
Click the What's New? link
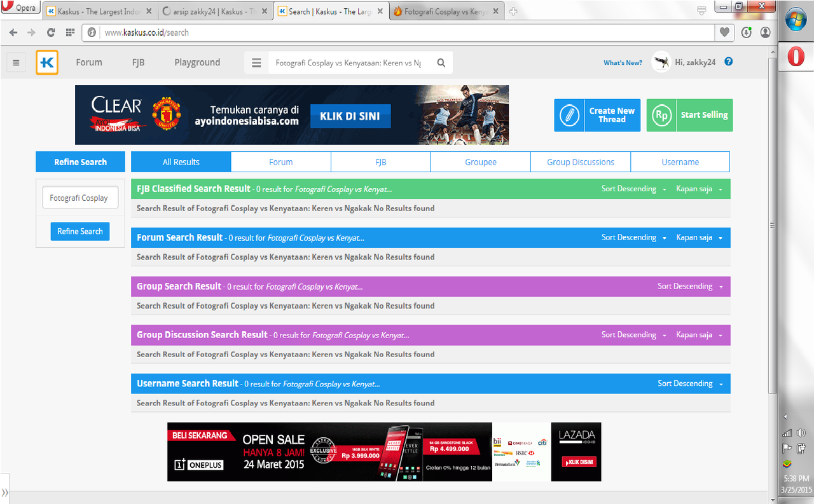pos(623,62)
